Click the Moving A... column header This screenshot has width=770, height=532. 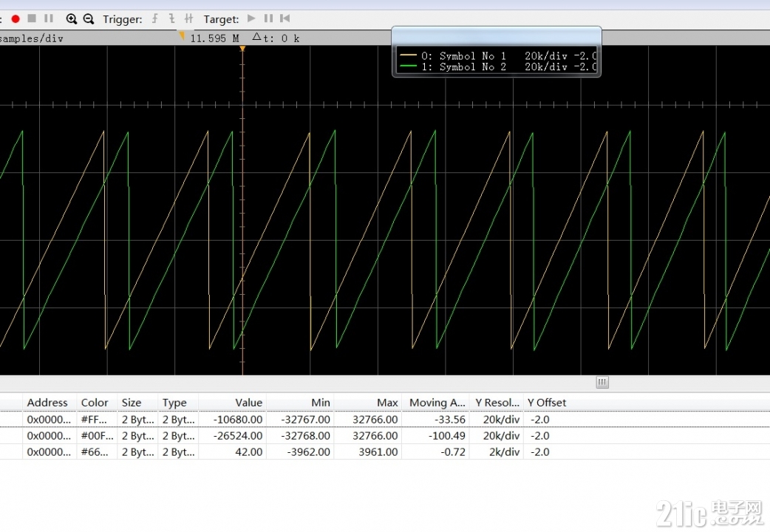(x=435, y=402)
